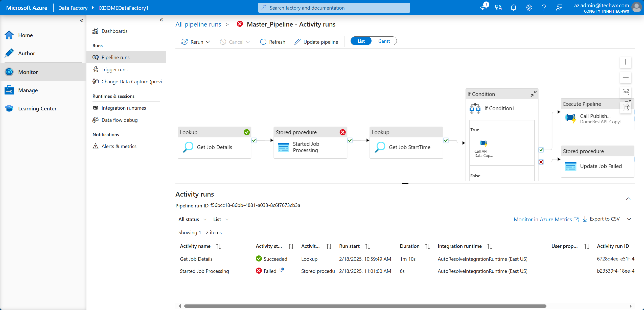
Task: Sort by Activity status column
Action: pyautogui.click(x=291, y=246)
